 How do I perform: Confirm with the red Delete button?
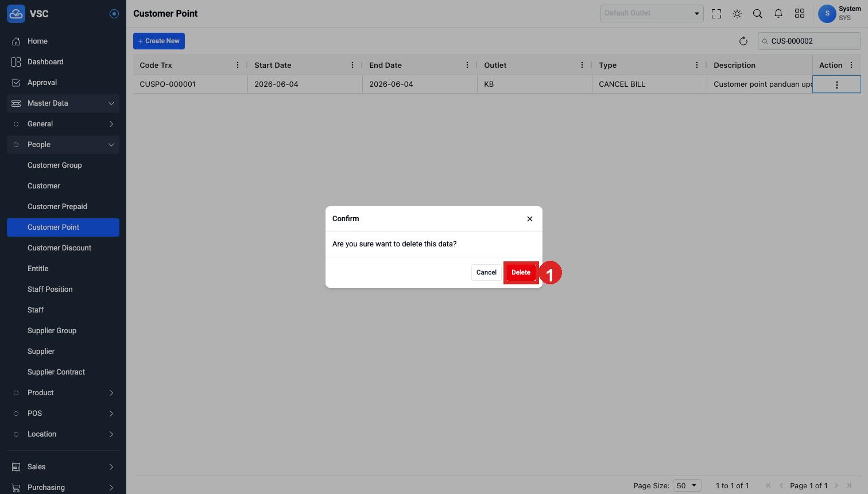coord(521,272)
